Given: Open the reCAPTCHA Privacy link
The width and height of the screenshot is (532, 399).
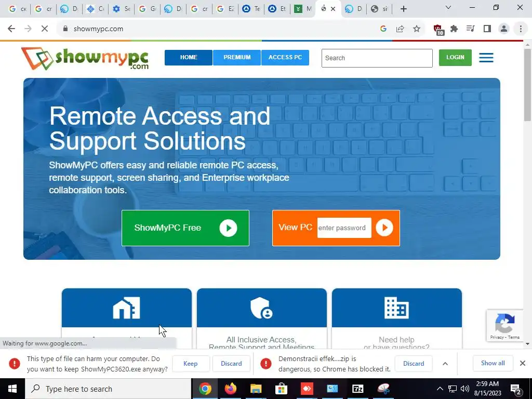Looking at the screenshot, I should tap(496, 337).
